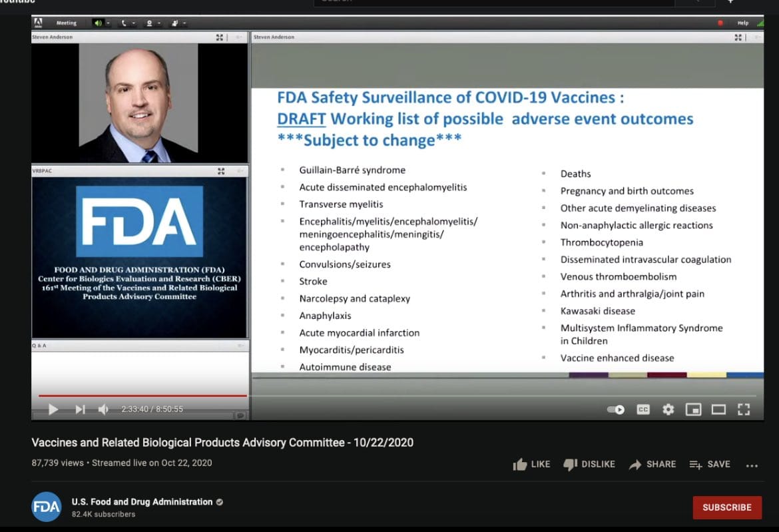Like the video

(531, 465)
